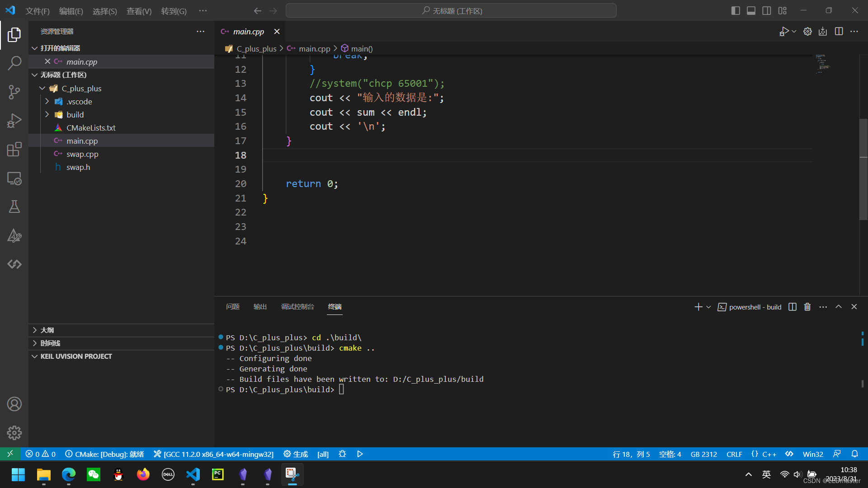Open the Testing flask view

point(14,206)
